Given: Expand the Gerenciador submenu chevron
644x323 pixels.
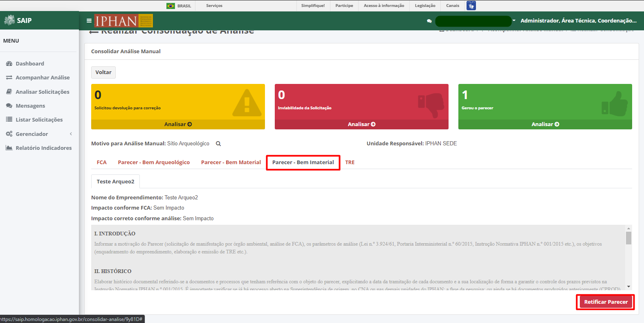Looking at the screenshot, I should 71,134.
